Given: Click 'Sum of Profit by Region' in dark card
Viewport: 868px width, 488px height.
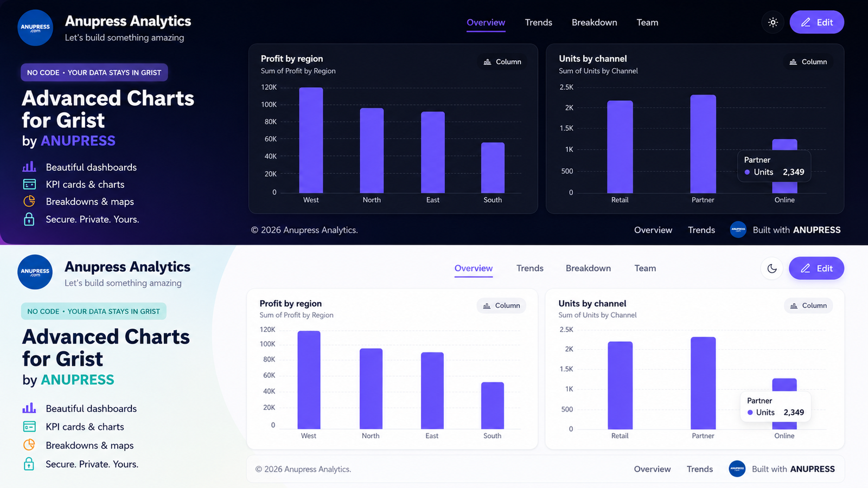Looking at the screenshot, I should (x=298, y=71).
